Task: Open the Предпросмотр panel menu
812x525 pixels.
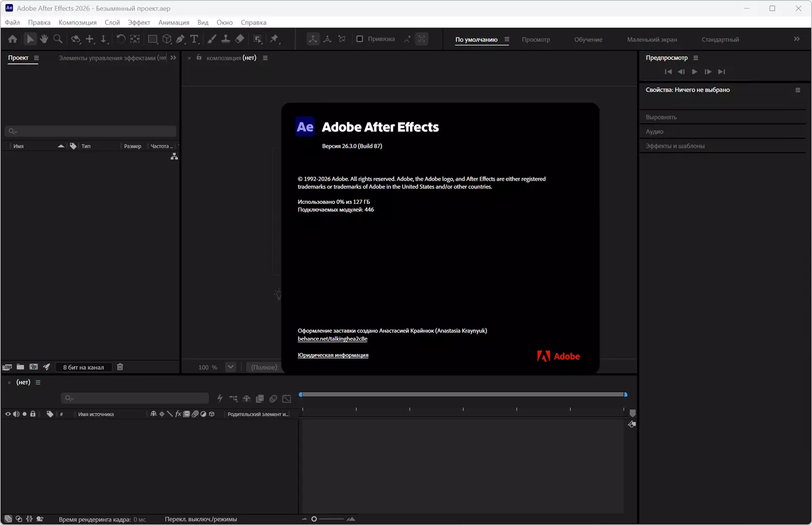Action: (x=696, y=58)
